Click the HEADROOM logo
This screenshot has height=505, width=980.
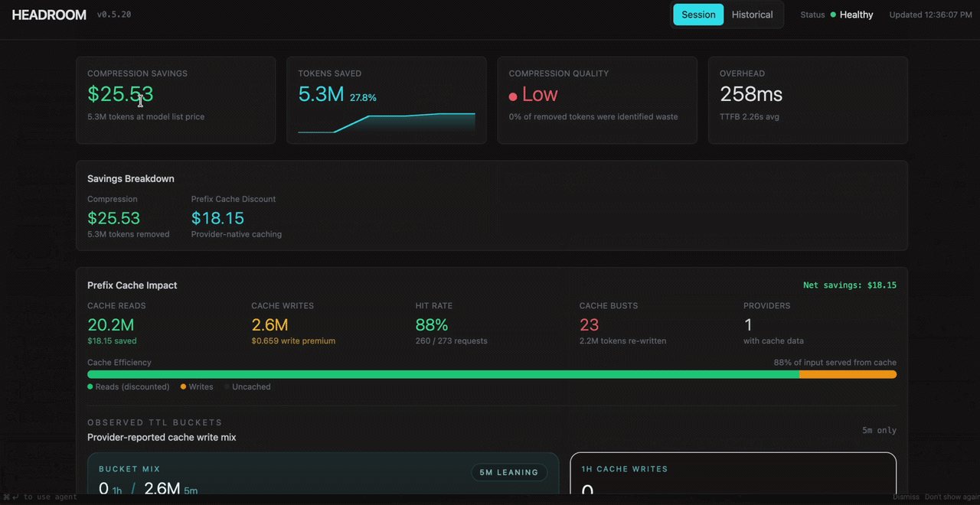pos(49,15)
